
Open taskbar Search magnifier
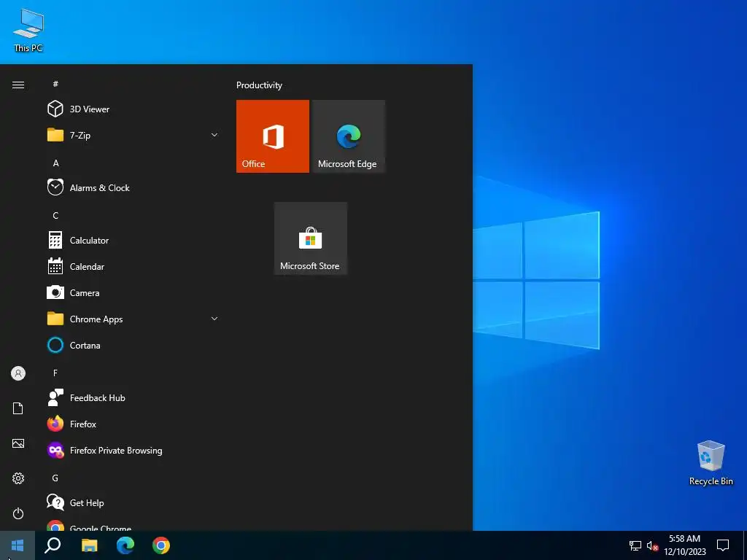coord(53,545)
